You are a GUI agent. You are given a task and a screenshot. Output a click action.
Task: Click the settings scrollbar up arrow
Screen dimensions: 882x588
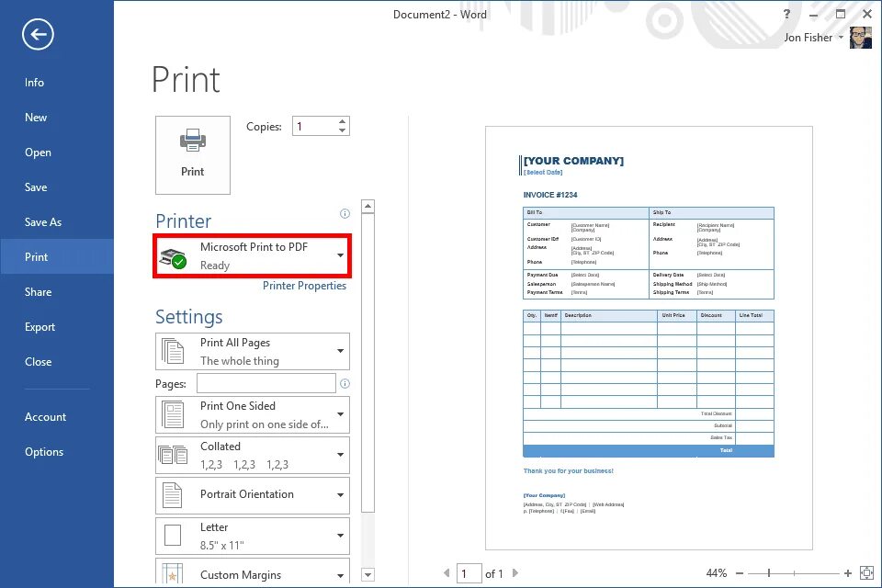[367, 206]
